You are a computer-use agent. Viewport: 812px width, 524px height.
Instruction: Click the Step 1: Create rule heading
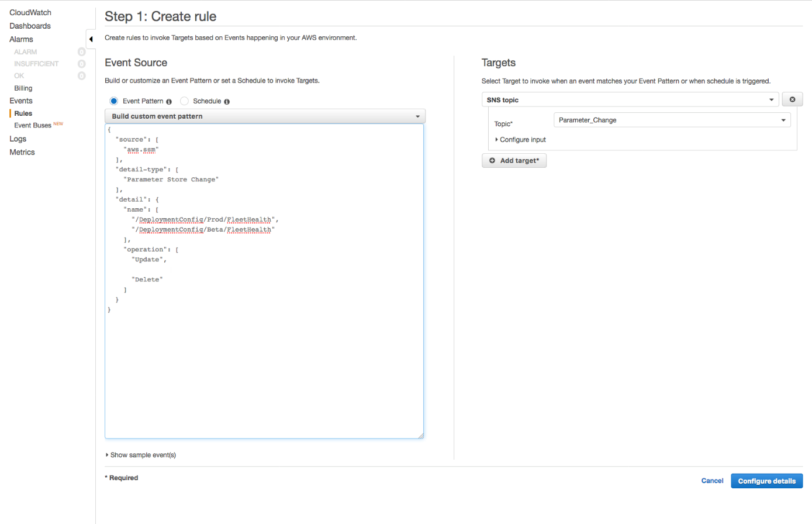coord(160,16)
